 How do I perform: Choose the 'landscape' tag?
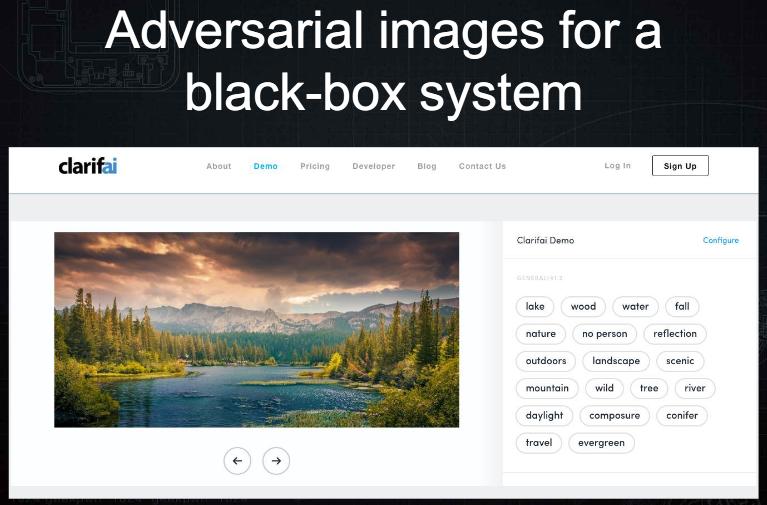coord(616,361)
